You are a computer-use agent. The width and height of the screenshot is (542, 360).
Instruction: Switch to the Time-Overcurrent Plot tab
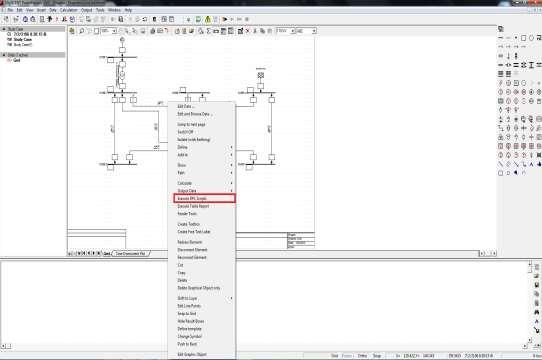coord(131,253)
